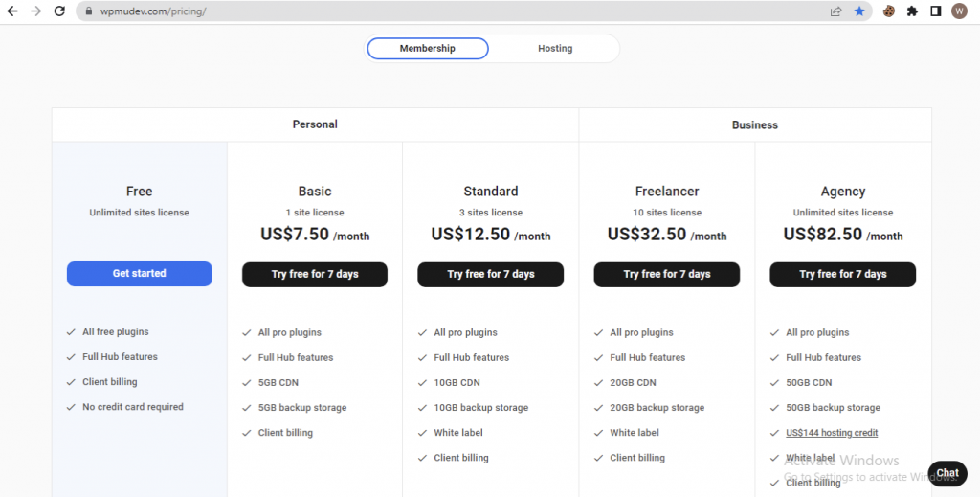Open the Chat bubble
This screenshot has height=497, width=980.
coord(947,473)
